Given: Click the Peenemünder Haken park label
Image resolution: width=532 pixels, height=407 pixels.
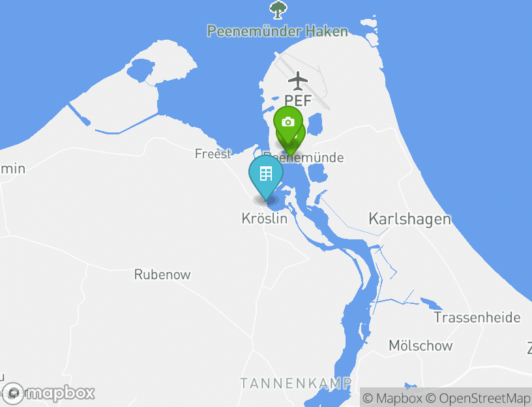Looking at the screenshot, I should tap(277, 31).
